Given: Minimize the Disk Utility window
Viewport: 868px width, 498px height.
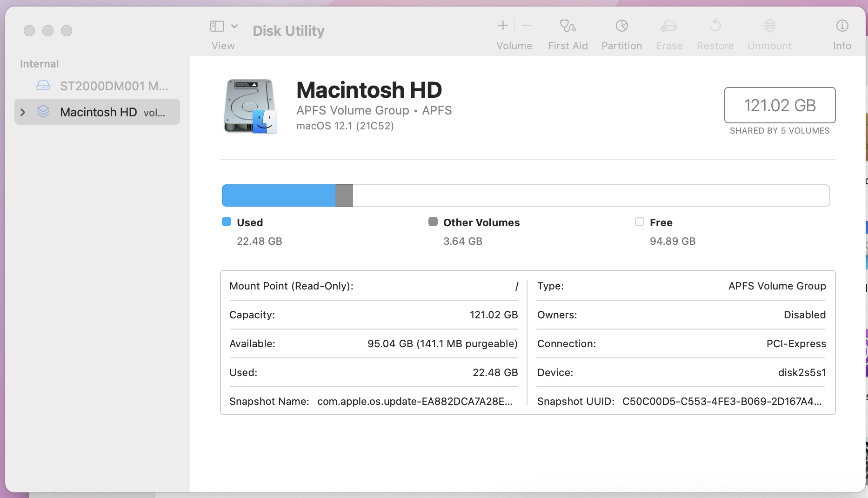Looking at the screenshot, I should [x=48, y=31].
